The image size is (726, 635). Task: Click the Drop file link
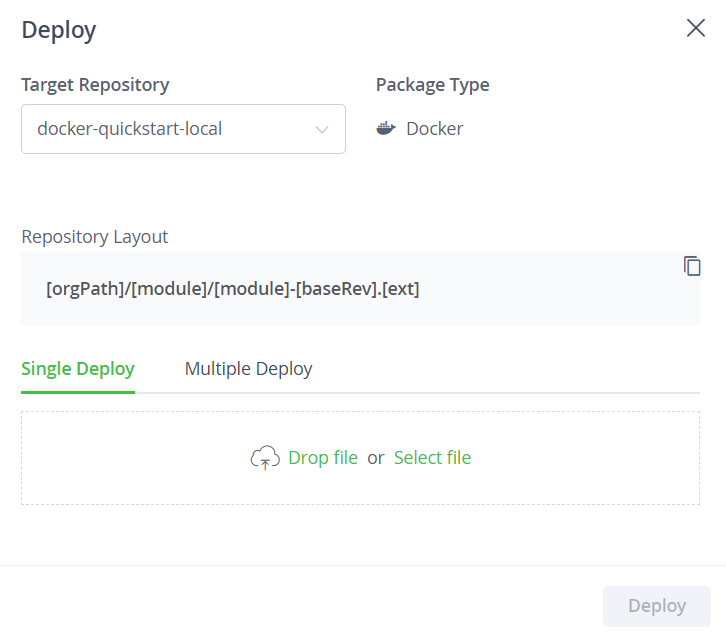(x=323, y=458)
